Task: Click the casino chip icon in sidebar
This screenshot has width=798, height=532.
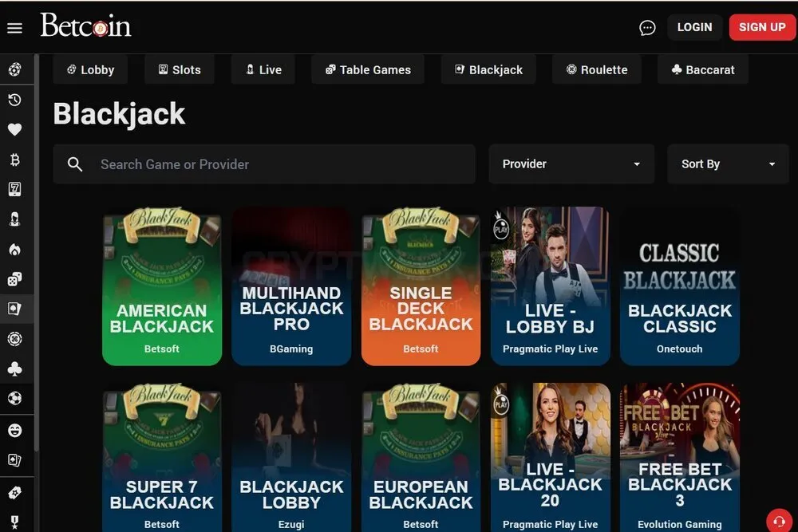Action: tap(14, 69)
